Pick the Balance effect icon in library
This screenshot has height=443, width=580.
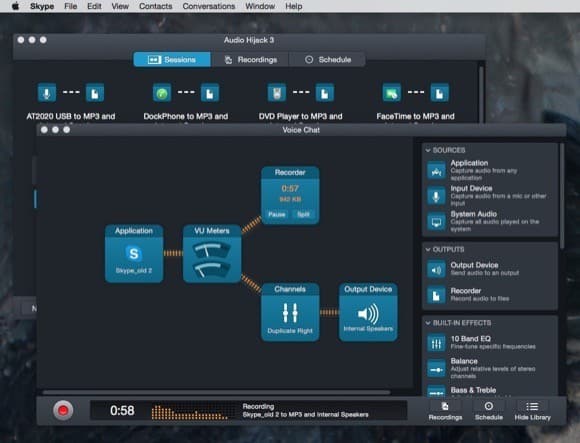tap(436, 369)
